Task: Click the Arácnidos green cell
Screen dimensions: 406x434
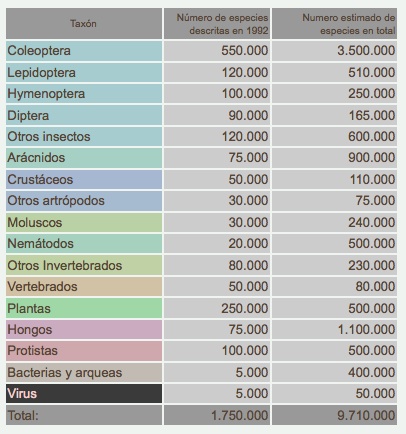Action: (84, 158)
